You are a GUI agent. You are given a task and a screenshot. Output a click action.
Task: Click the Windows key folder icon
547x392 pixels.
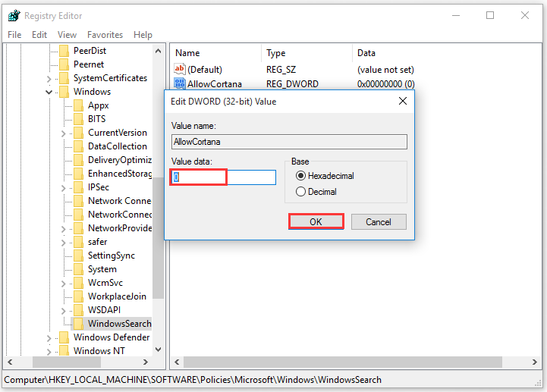[x=64, y=92]
